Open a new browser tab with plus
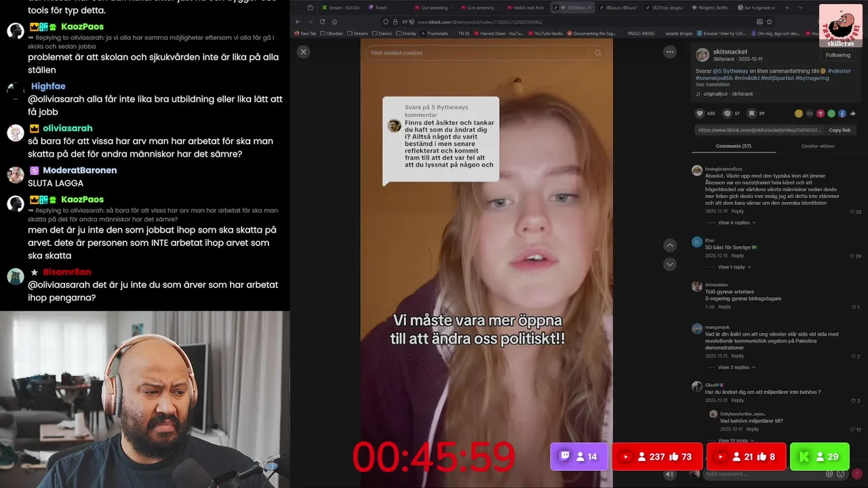 coord(787,7)
